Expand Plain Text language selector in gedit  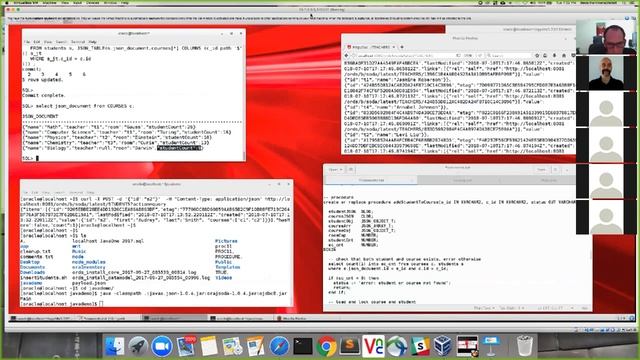coord(484,308)
